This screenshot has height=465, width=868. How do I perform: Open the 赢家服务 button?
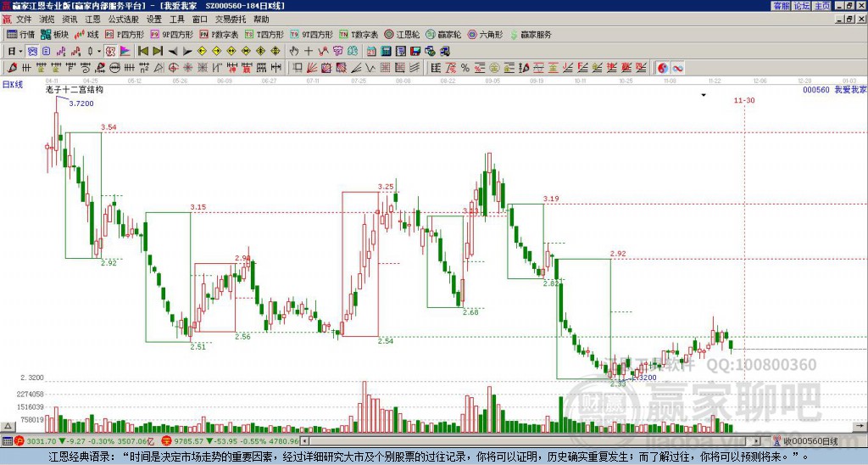point(531,34)
